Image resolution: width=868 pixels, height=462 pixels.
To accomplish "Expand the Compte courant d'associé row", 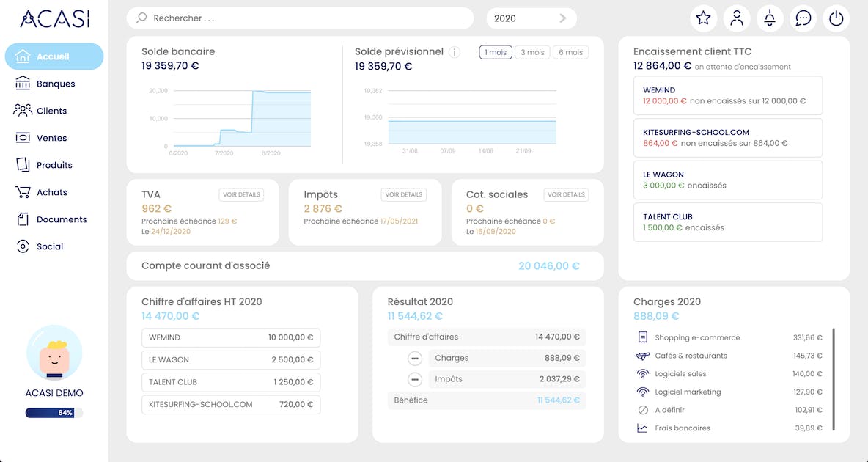I will [365, 266].
